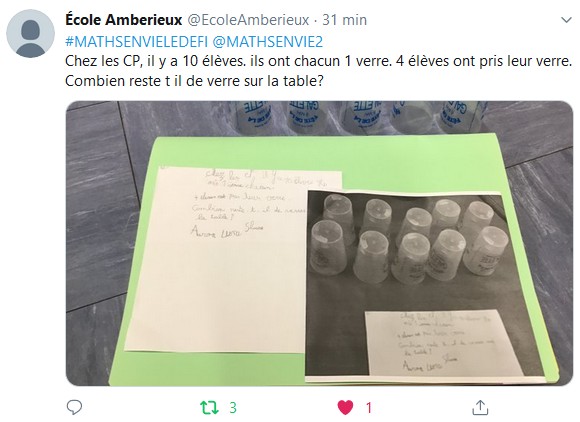
Task: Click the retweet count number 3
Action: pos(233,408)
